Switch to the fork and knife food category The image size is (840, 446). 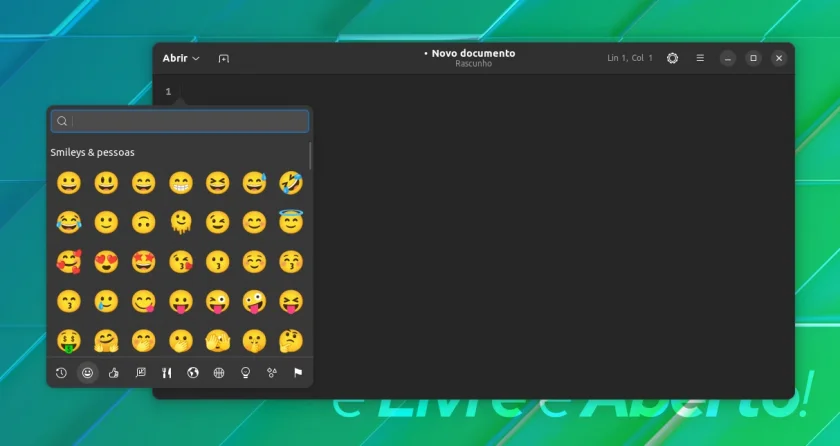(x=167, y=373)
